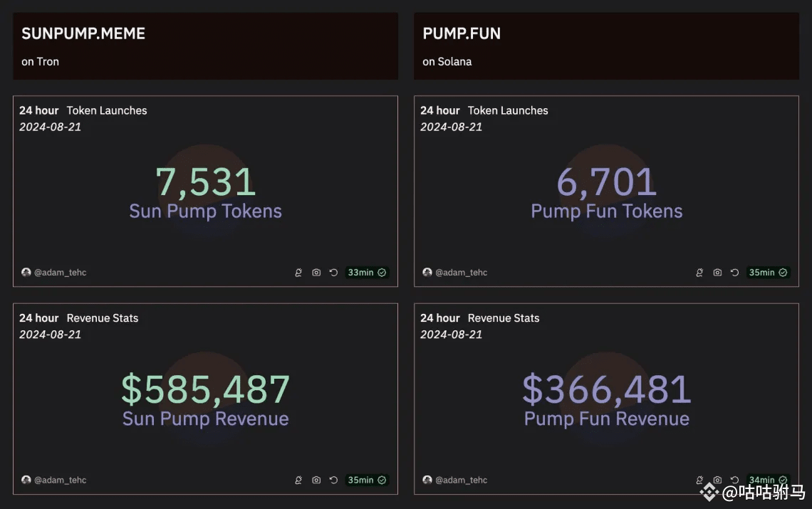Click the 33min freshness badge

coord(367,273)
